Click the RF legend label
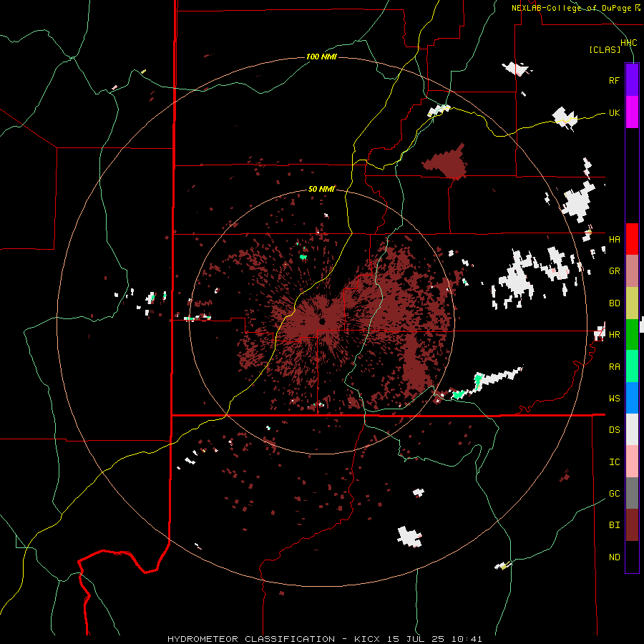The height and width of the screenshot is (644, 644). click(614, 80)
